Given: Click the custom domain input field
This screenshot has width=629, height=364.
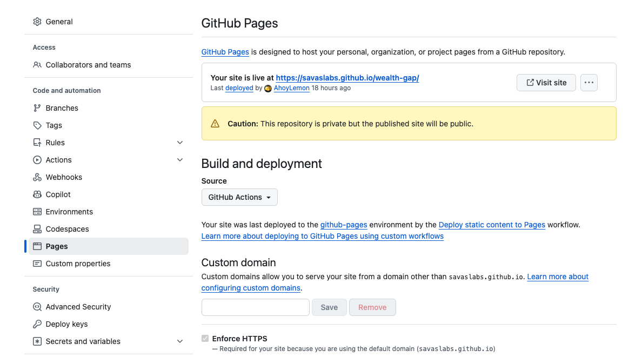Looking at the screenshot, I should pos(255,307).
